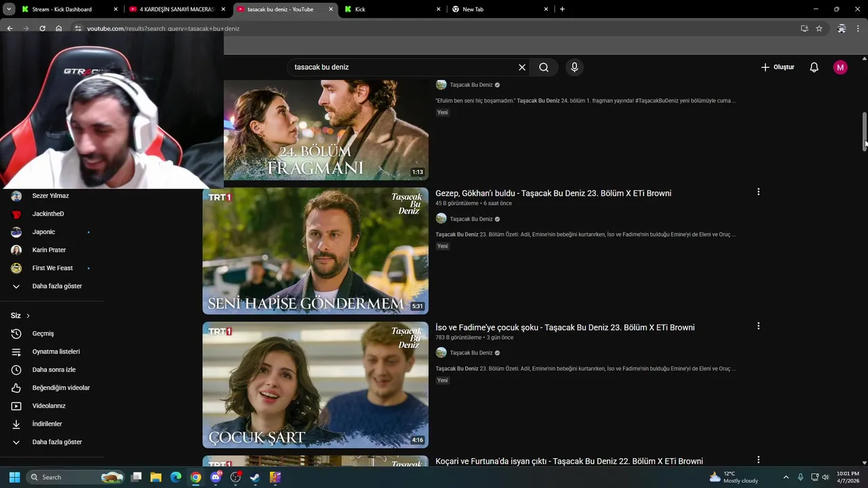
Task: Expand the Siz section chevron
Action: [x=28, y=316]
